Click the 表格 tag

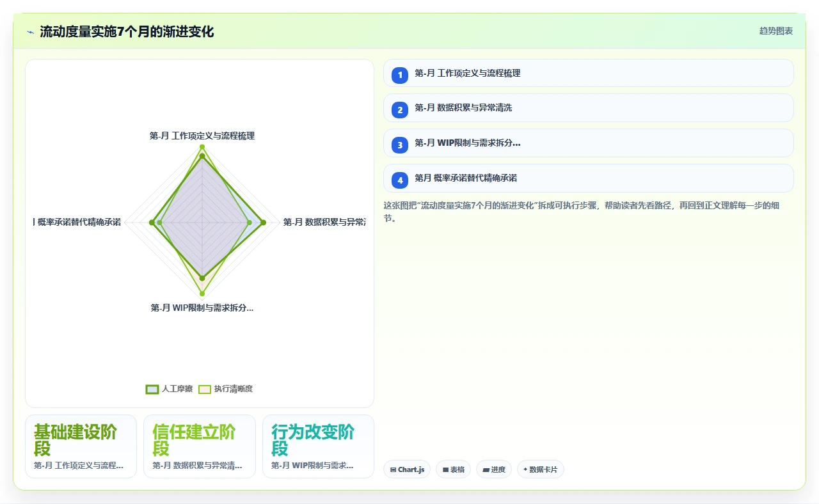(453, 469)
